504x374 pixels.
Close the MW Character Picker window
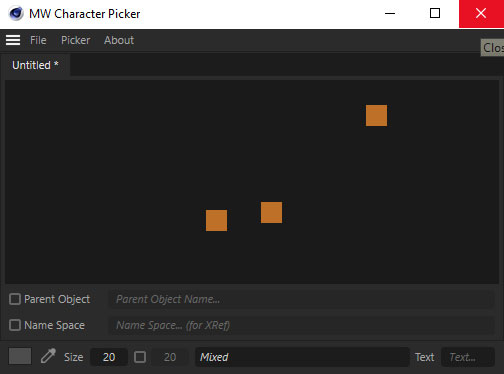pos(481,14)
